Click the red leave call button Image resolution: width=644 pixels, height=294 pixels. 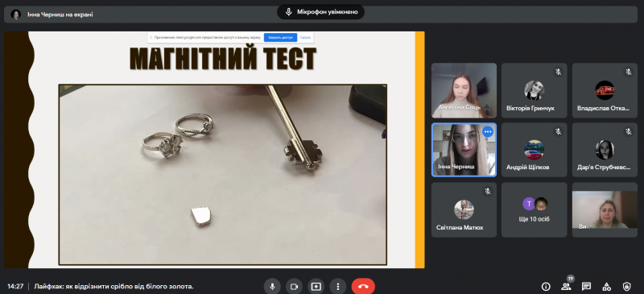point(363,286)
